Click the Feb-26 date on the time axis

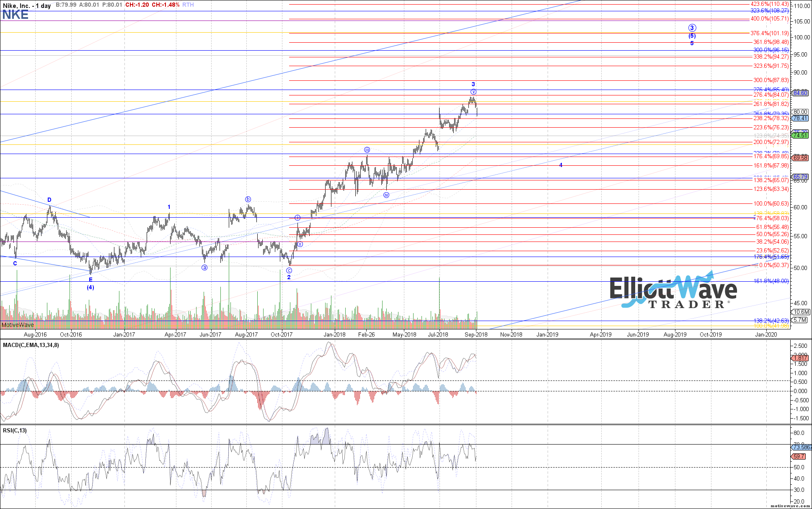click(x=367, y=334)
